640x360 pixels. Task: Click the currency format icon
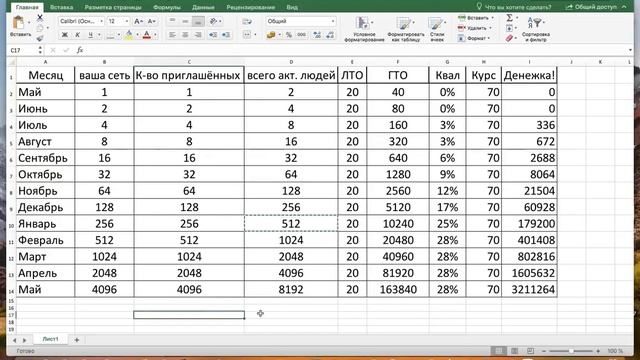pos(271,35)
